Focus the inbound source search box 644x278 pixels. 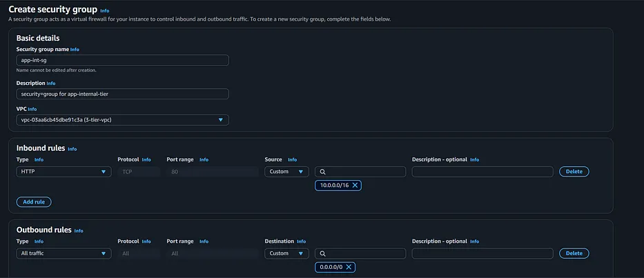[360, 172]
